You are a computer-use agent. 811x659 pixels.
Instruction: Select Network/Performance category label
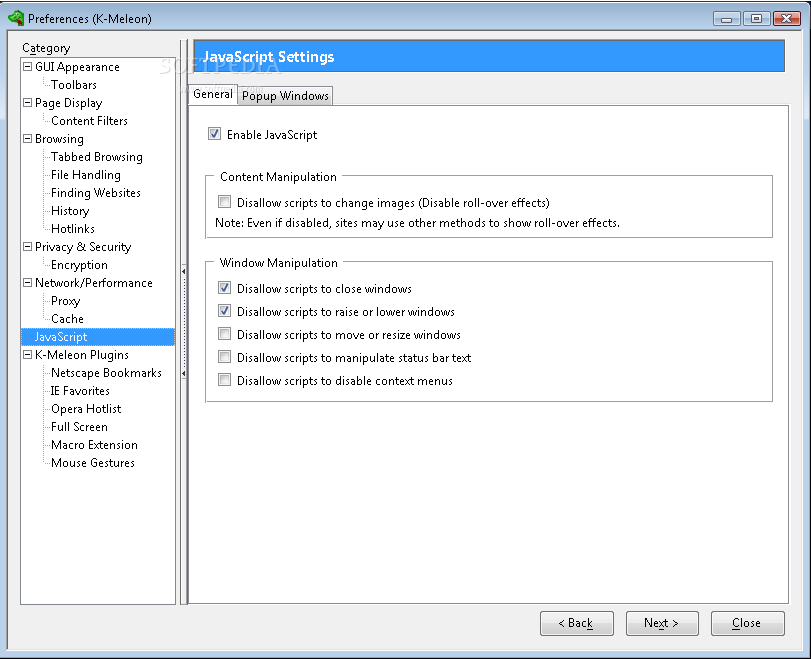tap(94, 283)
